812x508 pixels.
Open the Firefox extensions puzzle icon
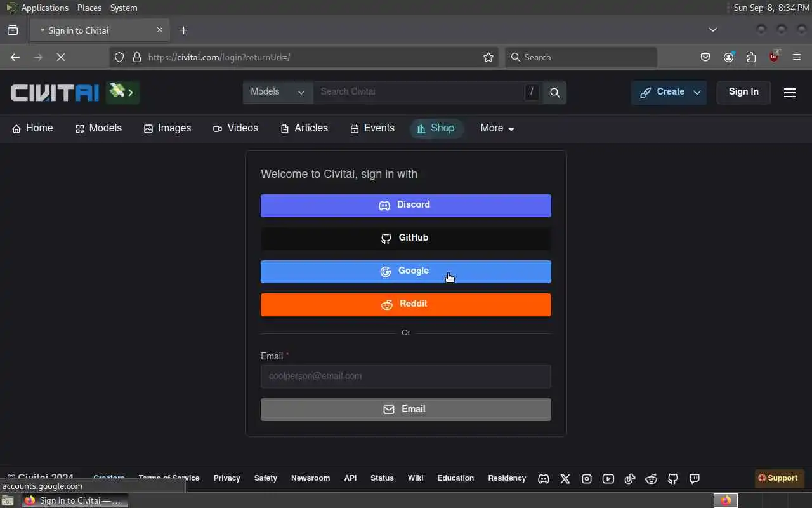click(x=751, y=57)
